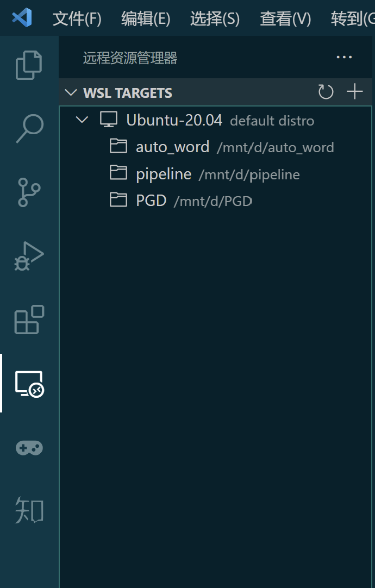Viewport: 375px width, 588px height.
Task: Select the pipeline folder entry
Action: [164, 174]
